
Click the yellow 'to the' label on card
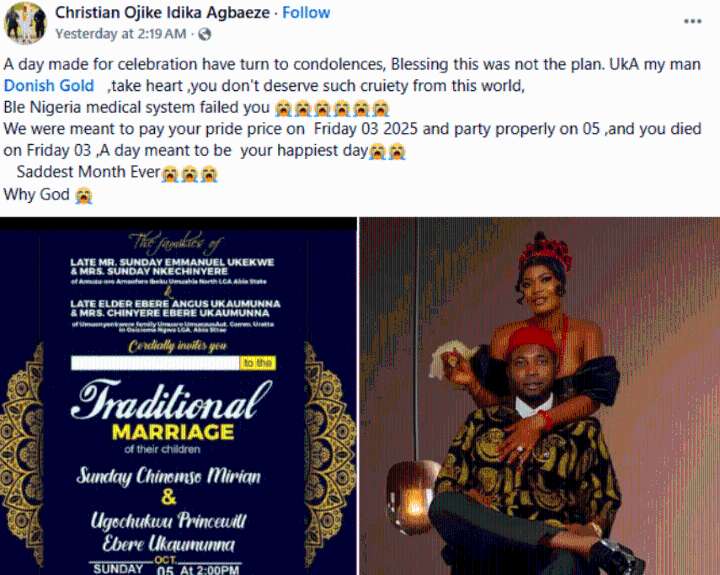point(258,363)
